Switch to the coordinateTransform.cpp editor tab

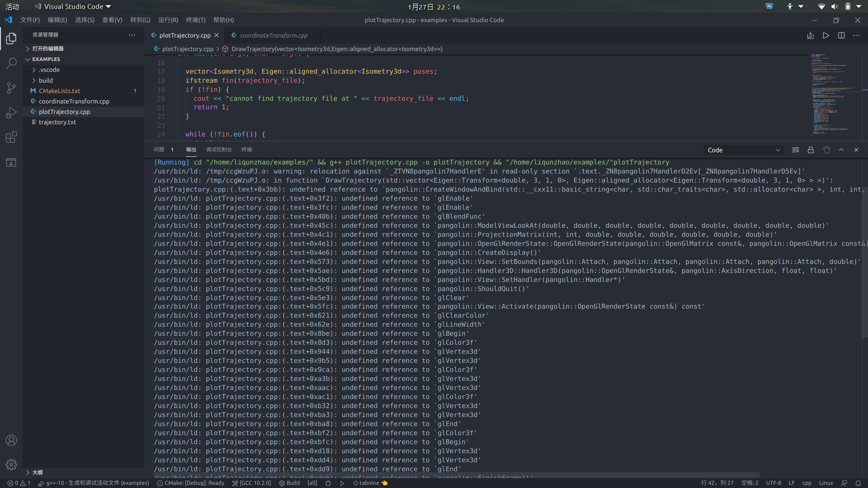click(273, 35)
